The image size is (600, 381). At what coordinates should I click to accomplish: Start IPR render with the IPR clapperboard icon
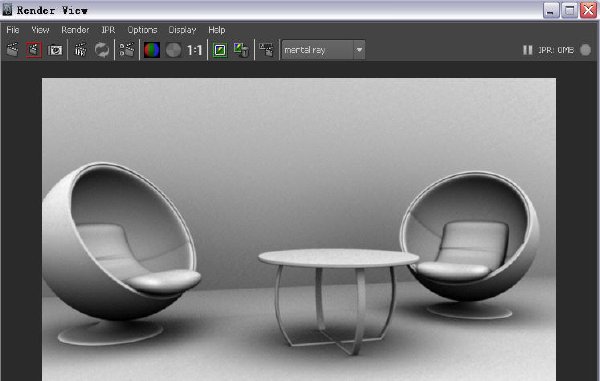pyautogui.click(x=80, y=50)
